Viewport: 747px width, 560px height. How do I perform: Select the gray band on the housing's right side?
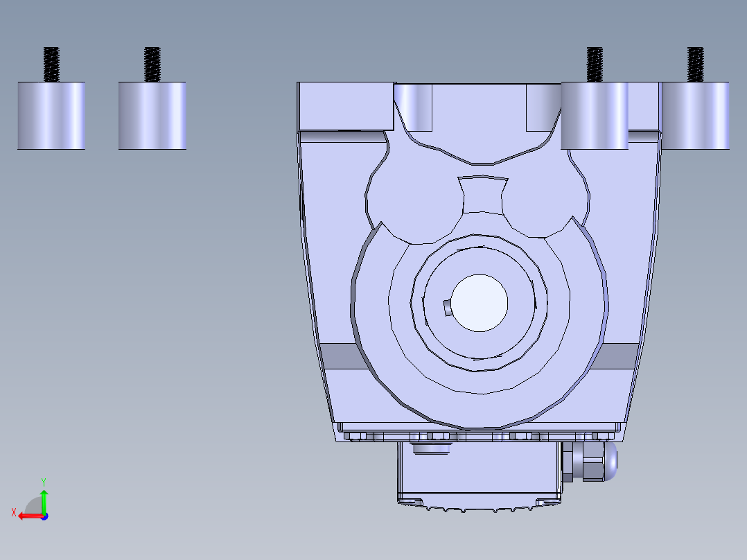(615, 356)
